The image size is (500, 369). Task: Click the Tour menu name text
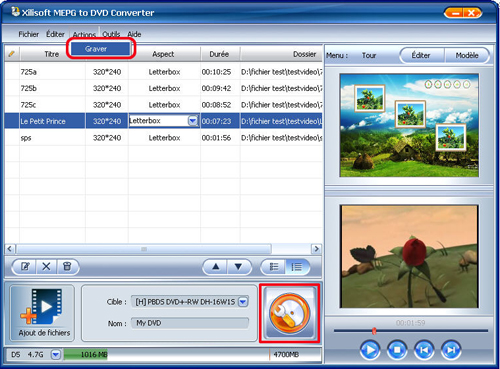pos(369,55)
